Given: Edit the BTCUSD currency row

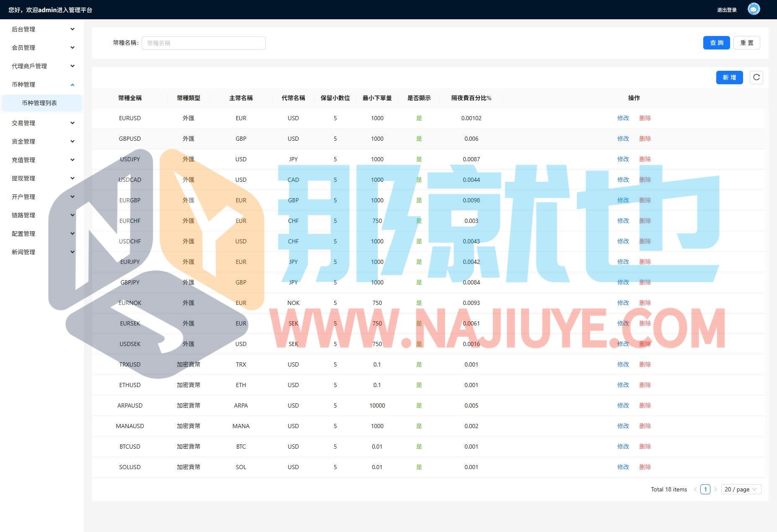Looking at the screenshot, I should pos(623,447).
